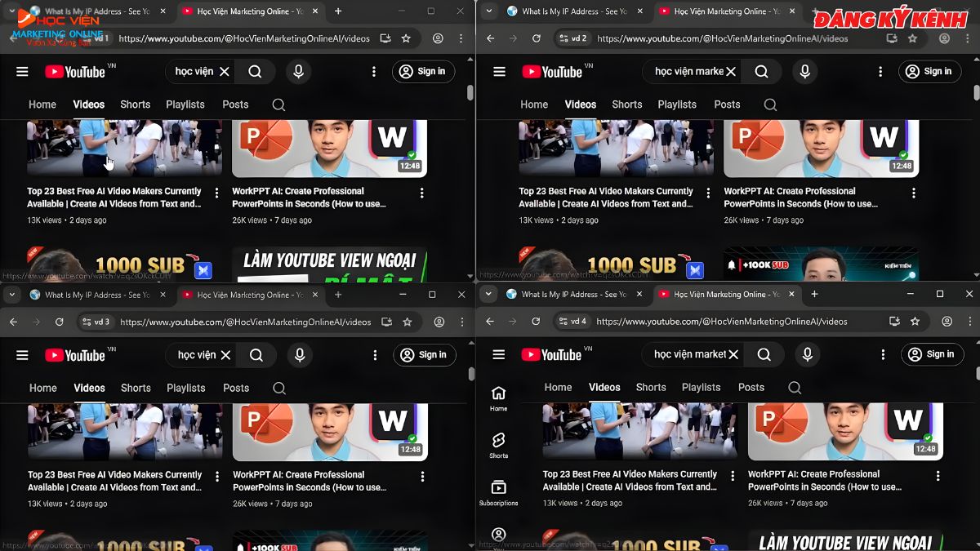980x551 pixels.
Task: Open Chrome's three-dot menu in vd 3 window
Action: [462, 322]
